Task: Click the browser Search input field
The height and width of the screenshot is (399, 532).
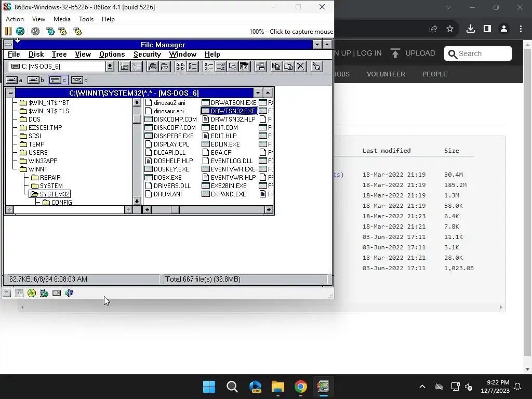Action: [x=478, y=54]
